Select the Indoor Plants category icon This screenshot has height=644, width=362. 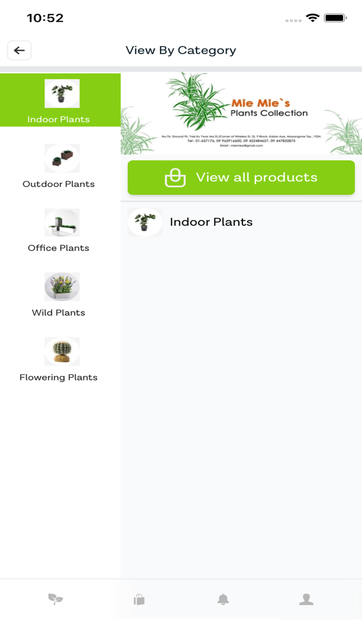(62, 93)
